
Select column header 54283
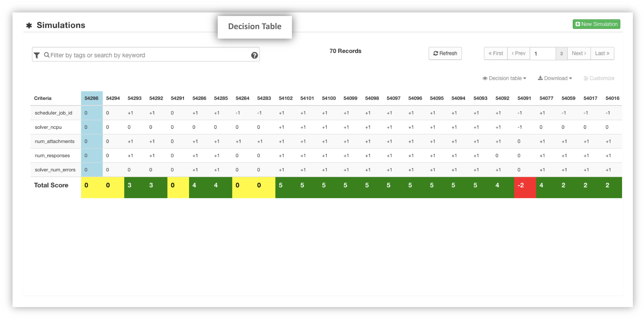(264, 98)
